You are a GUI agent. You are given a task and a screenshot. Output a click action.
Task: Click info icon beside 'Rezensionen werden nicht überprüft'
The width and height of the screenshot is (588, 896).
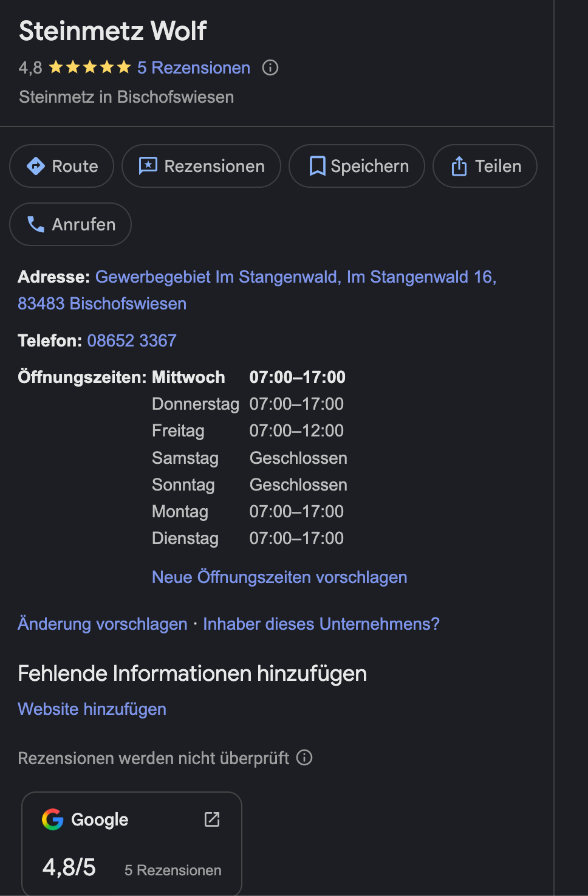click(304, 757)
